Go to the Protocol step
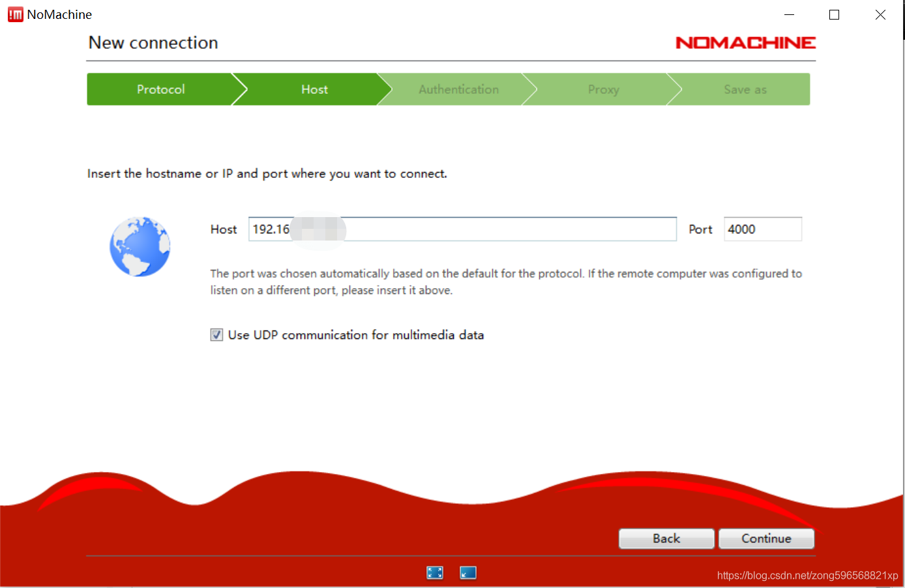905x588 pixels. (161, 89)
